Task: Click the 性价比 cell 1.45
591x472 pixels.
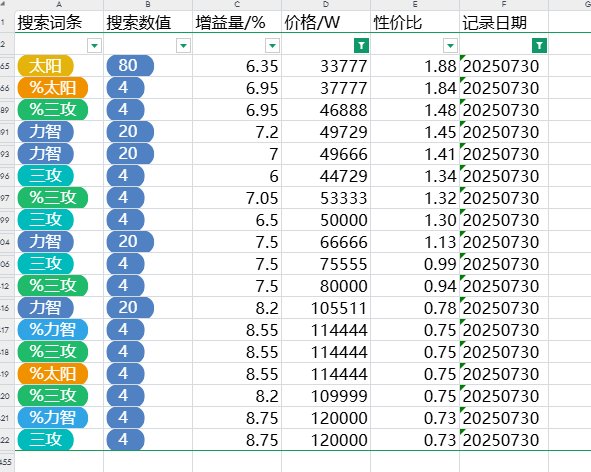Action: (415, 132)
